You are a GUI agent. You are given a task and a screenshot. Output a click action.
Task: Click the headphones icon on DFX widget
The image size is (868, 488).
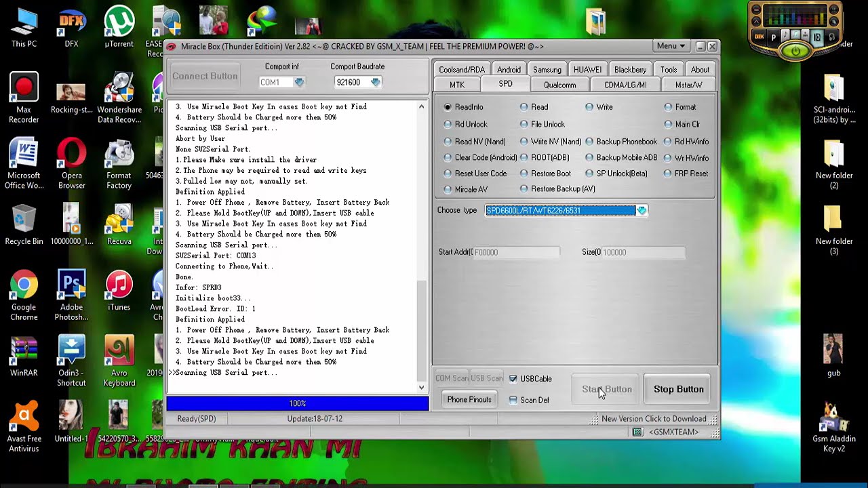831,36
